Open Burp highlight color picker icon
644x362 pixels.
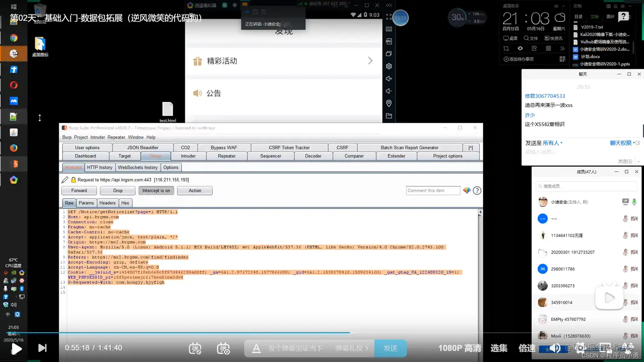(x=467, y=191)
